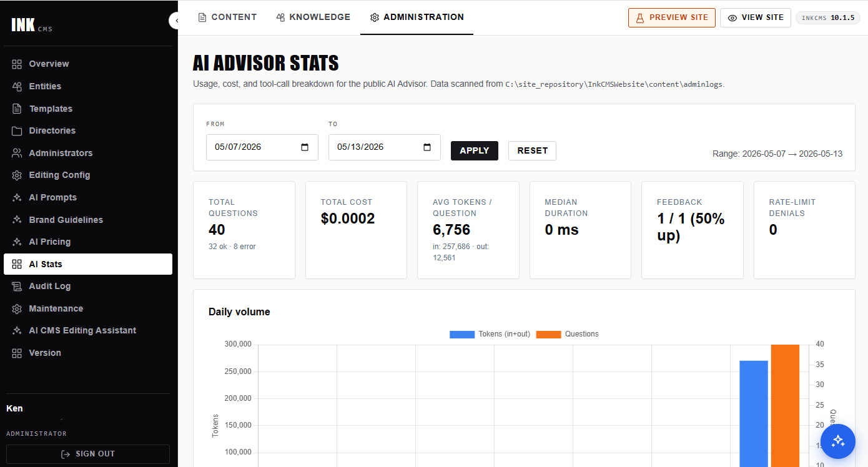The height and width of the screenshot is (467, 868).
Task: Click the Preview Site button
Action: [x=672, y=17]
